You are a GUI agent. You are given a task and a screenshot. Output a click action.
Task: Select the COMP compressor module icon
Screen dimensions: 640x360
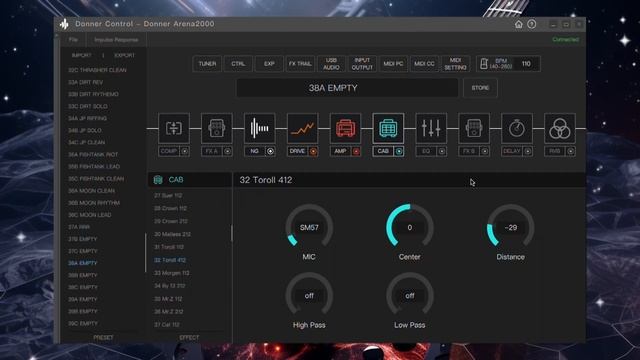point(174,129)
